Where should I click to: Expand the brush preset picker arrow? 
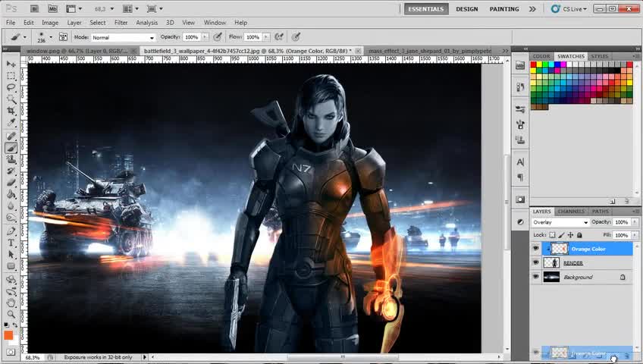pyautogui.click(x=51, y=36)
